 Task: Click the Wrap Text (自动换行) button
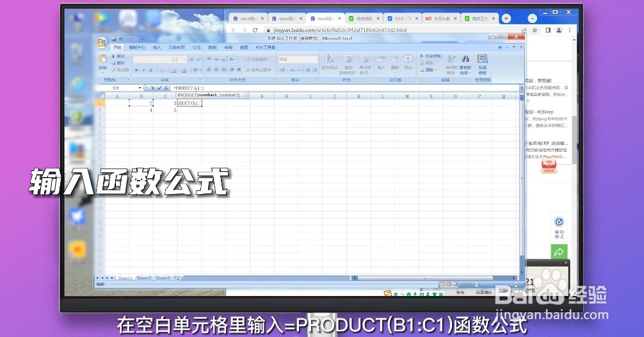257,59
